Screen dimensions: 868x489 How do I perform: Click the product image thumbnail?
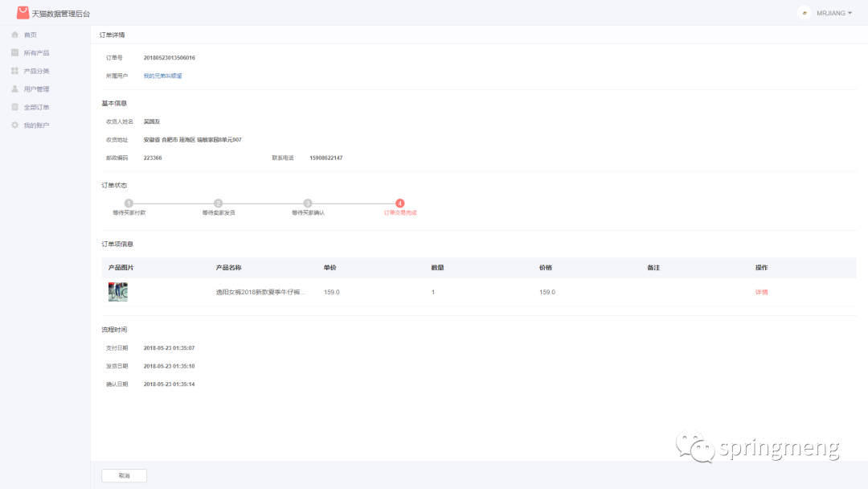[118, 292]
